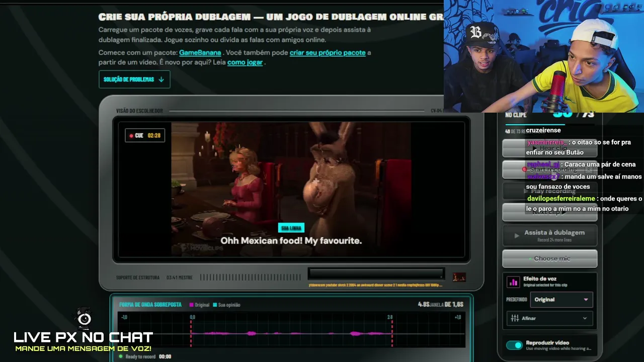
Task: Click the CUE 02:28 timer badge
Action: tap(145, 135)
